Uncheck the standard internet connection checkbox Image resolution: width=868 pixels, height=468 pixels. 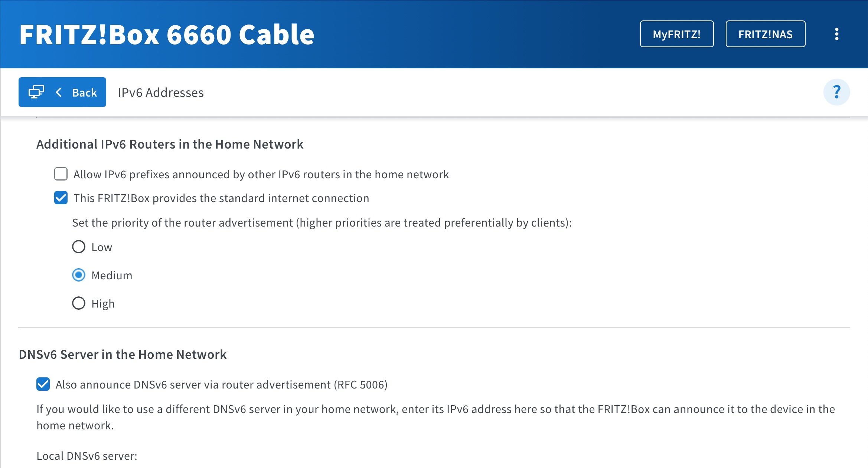61,198
